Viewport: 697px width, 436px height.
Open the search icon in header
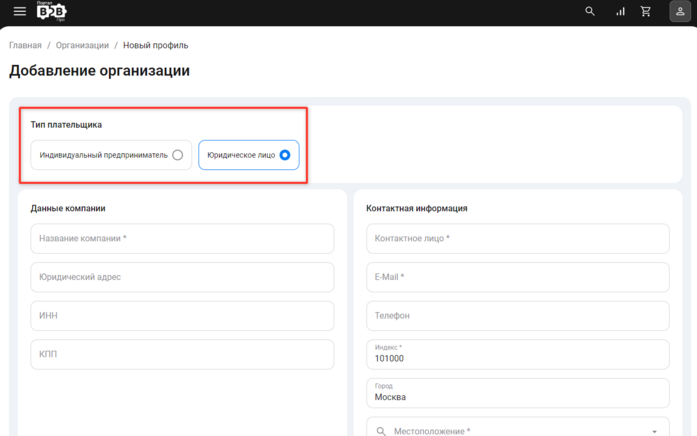click(x=590, y=12)
